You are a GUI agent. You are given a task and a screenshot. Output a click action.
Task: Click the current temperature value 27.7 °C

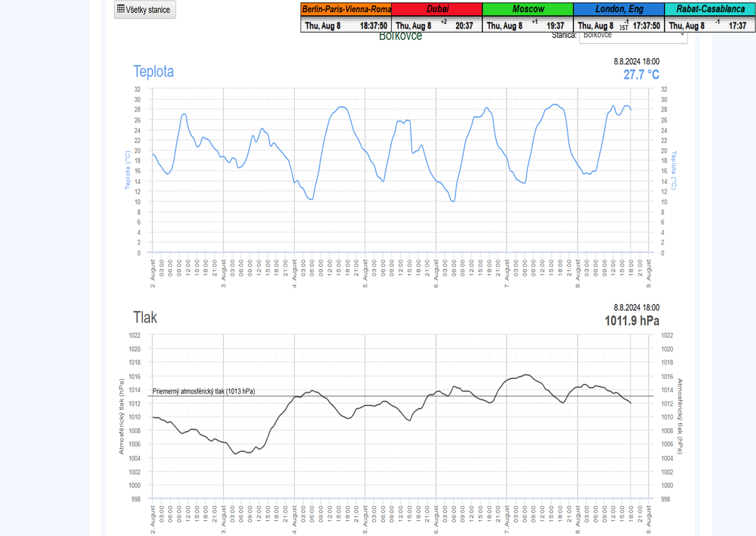coord(641,74)
